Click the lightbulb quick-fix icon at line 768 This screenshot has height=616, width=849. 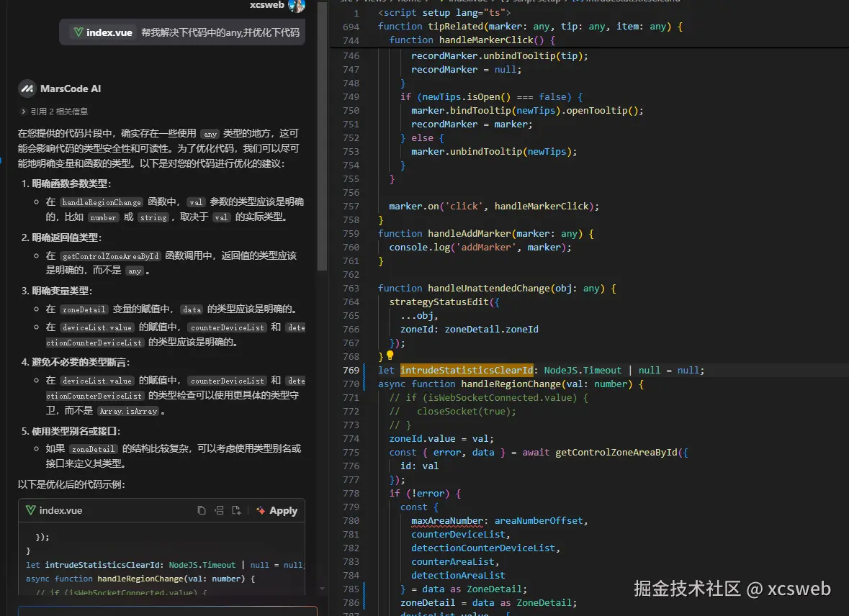pyautogui.click(x=390, y=355)
